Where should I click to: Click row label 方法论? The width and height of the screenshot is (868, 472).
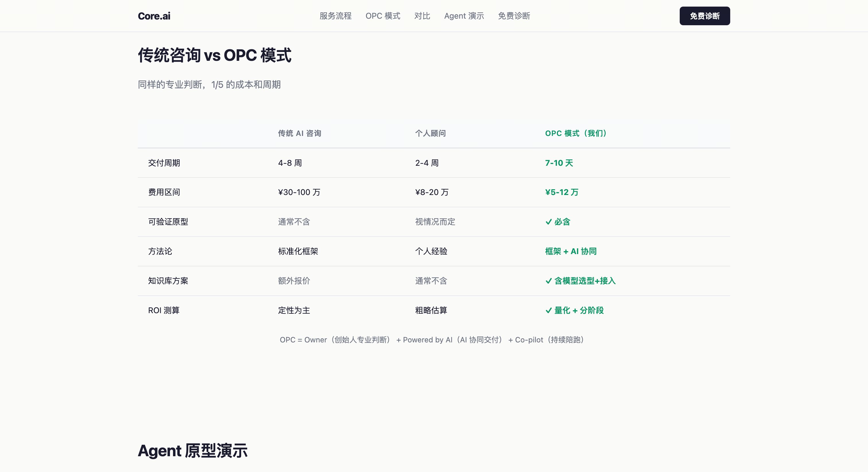tap(160, 251)
